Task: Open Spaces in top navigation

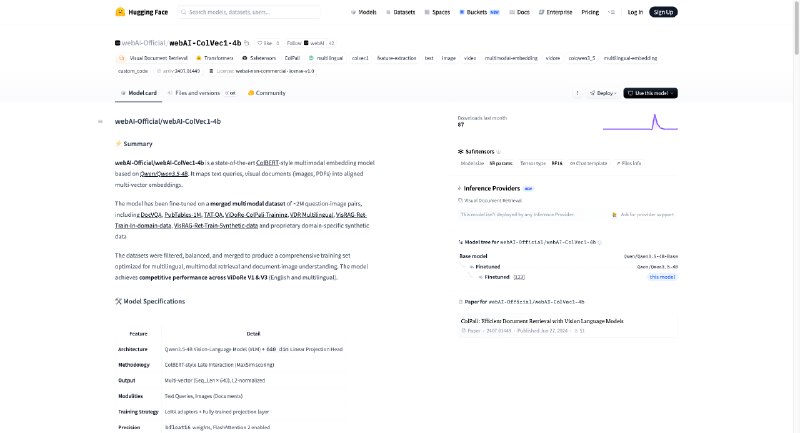Action: coord(437,12)
